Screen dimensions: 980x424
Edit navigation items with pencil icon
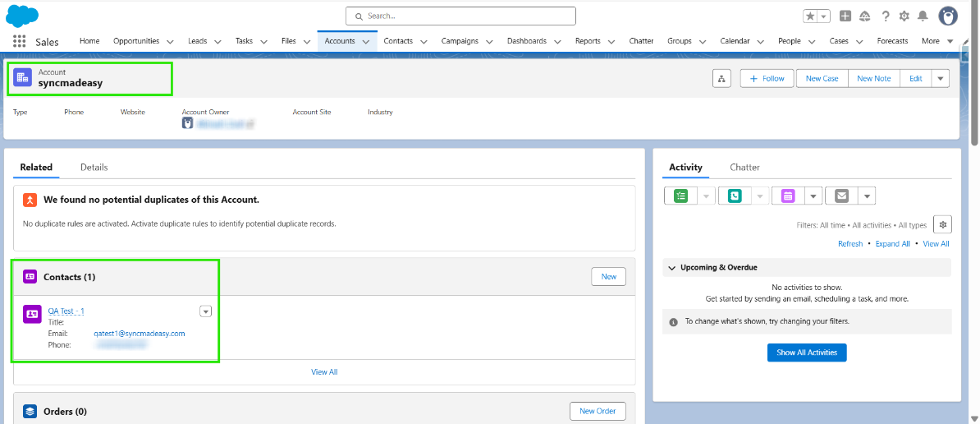click(x=966, y=41)
